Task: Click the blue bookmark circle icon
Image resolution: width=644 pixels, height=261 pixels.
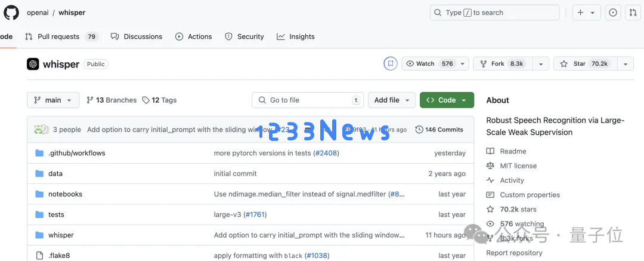Action: [390, 64]
